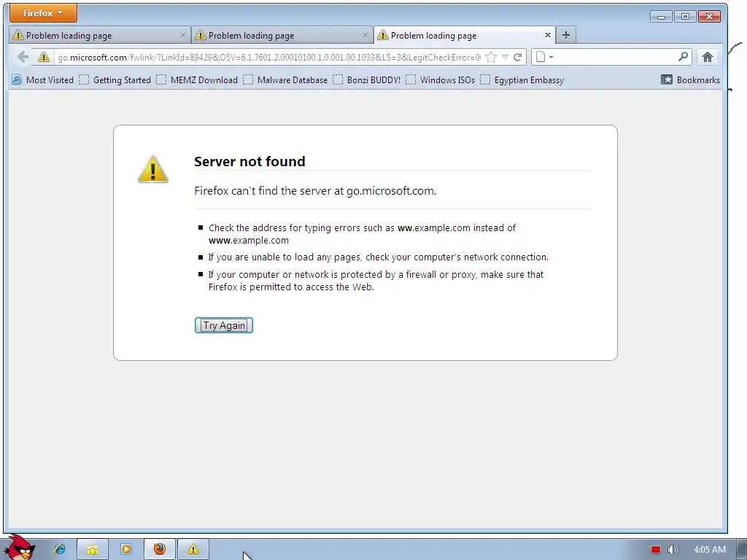Select the third Problem loading page tab
The height and width of the screenshot is (560, 747).
coord(465,35)
